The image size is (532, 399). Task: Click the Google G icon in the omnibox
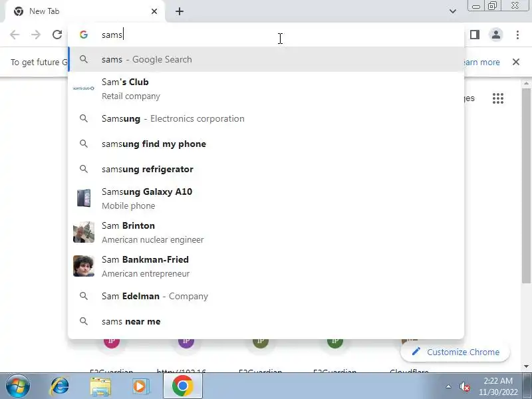(84, 35)
